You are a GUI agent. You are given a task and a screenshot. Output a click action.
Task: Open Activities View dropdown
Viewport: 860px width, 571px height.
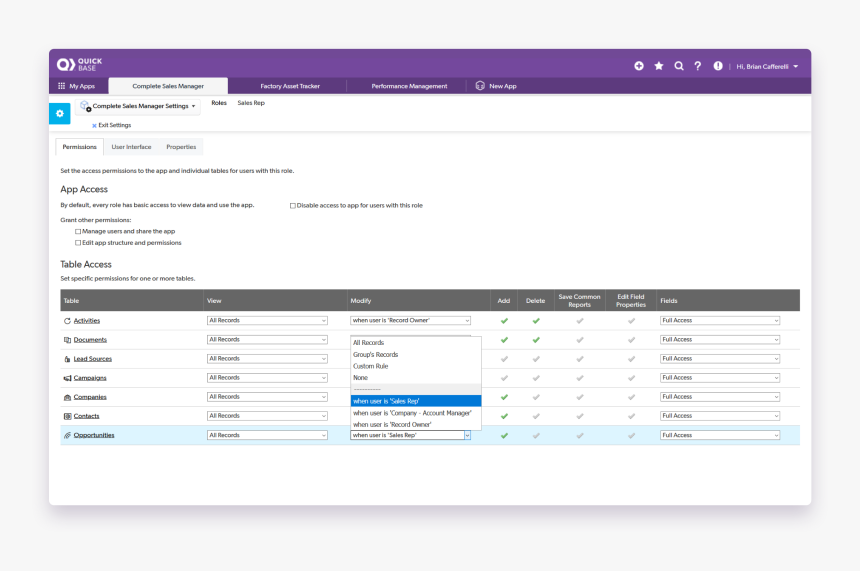[x=267, y=320]
